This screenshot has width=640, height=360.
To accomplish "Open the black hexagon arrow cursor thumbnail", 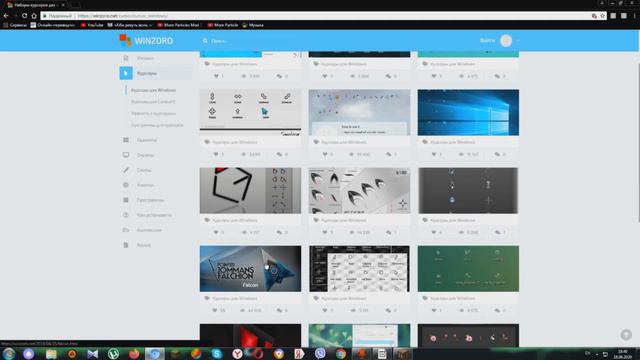I will point(250,191).
